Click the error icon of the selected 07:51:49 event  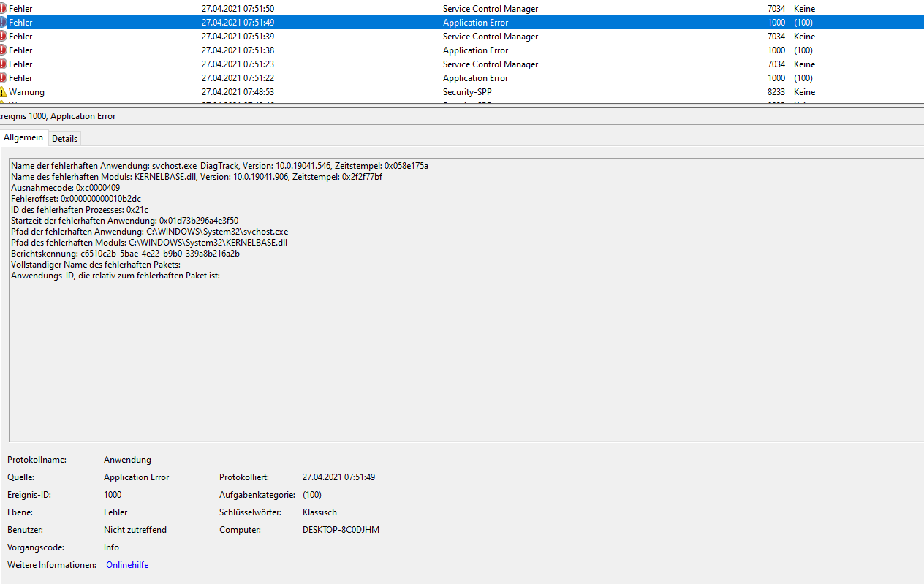(x=3, y=23)
